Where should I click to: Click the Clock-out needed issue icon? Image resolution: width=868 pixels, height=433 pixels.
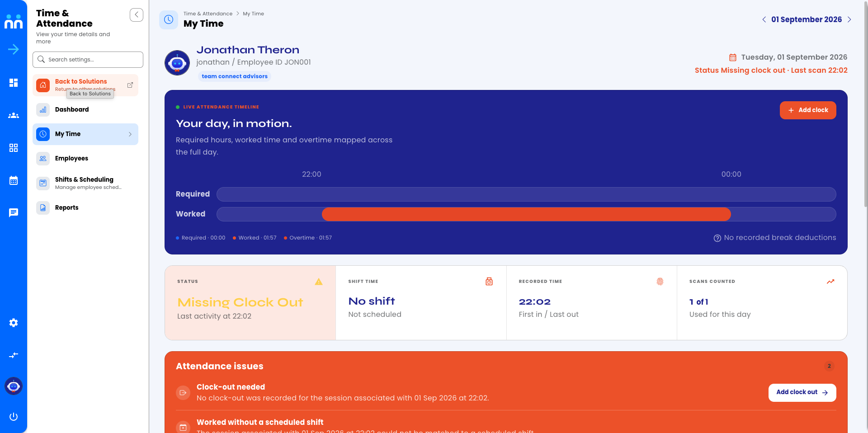pos(183,393)
